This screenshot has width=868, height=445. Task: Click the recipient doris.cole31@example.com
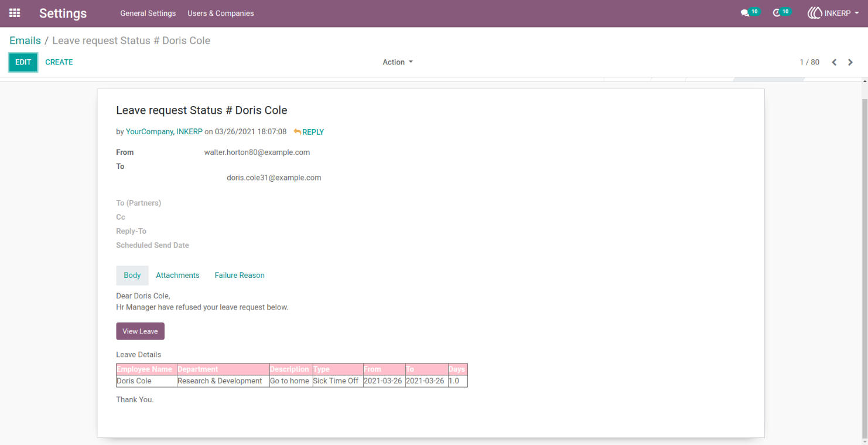point(274,178)
